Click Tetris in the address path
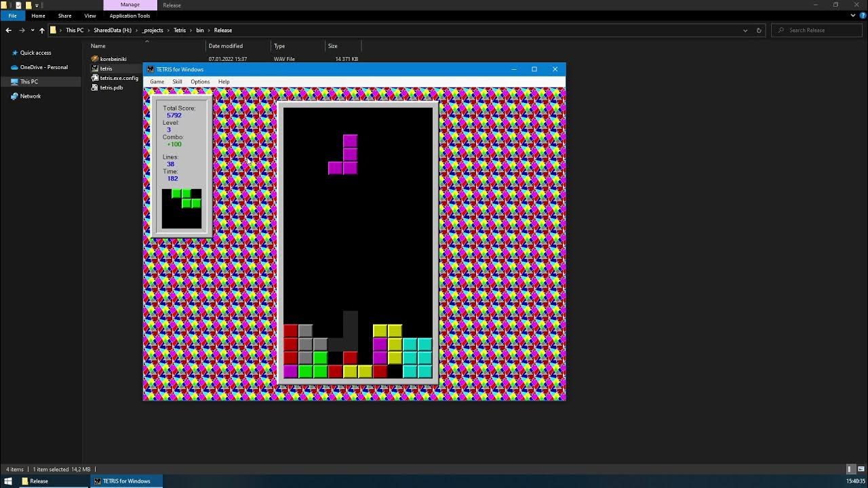The width and height of the screenshot is (868, 488). pyautogui.click(x=180, y=30)
